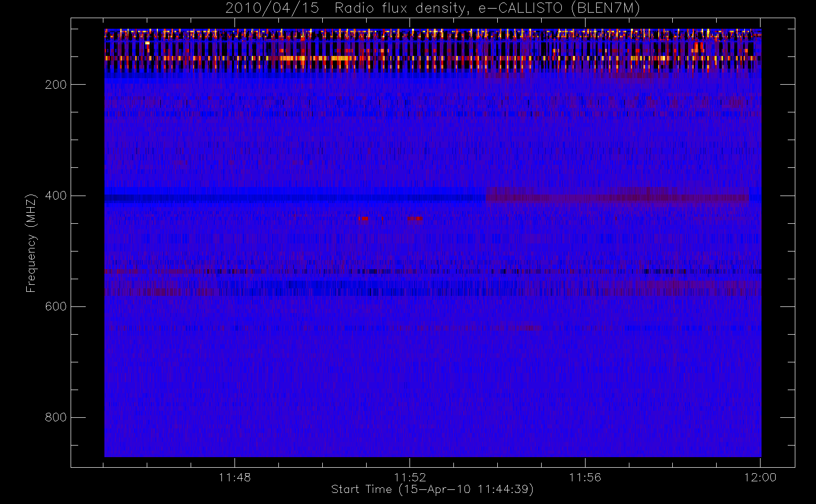Click the 12:00 time tick label
Viewport: 816px width, 504px height.
pos(760,477)
